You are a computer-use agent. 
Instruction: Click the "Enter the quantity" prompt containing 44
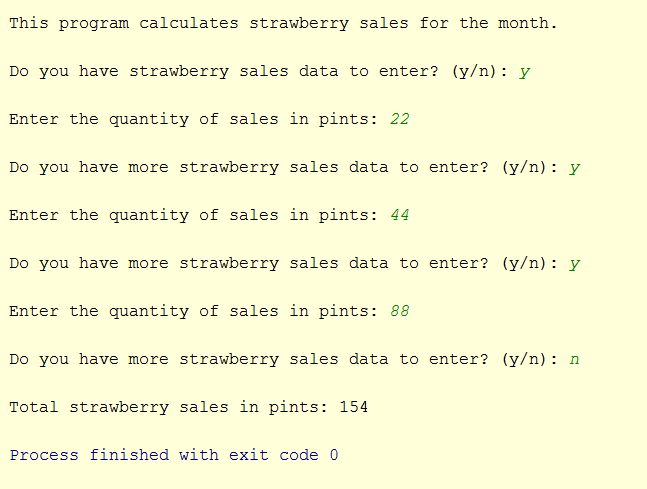pyautogui.click(x=193, y=215)
